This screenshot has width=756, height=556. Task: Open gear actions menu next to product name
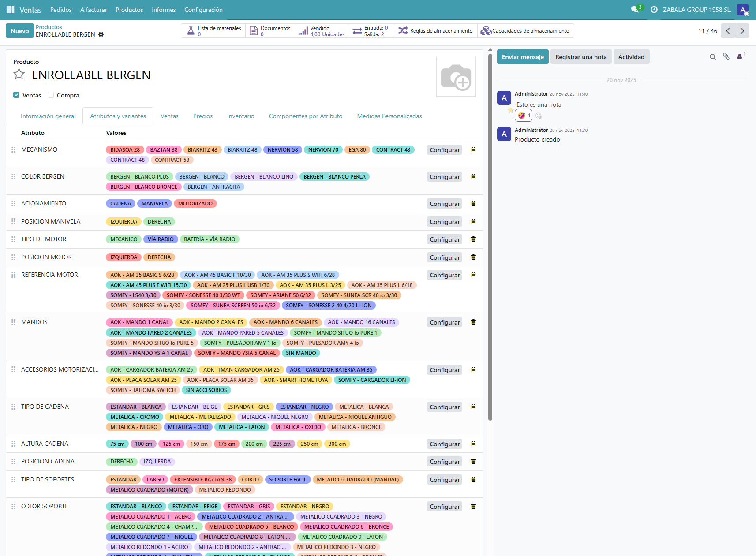101,34
